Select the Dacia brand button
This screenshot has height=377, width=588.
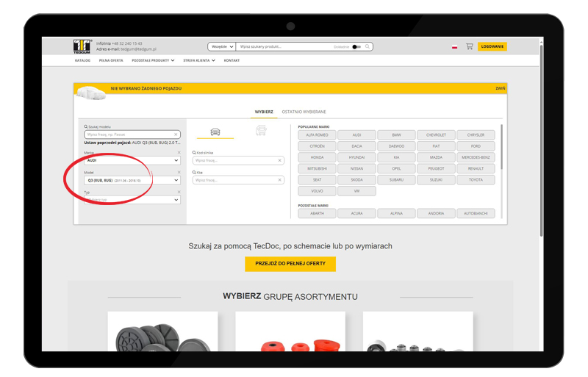point(356,146)
